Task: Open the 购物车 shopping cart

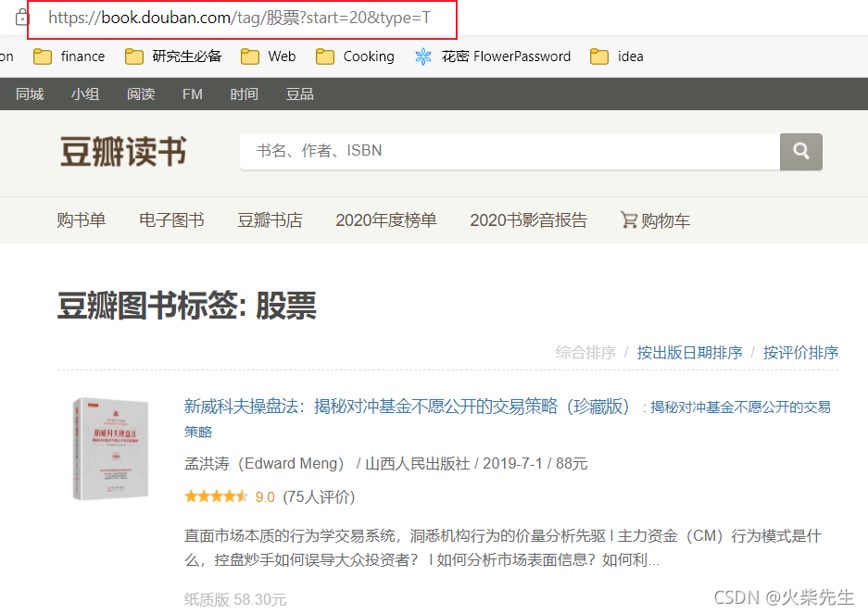Action: point(656,220)
